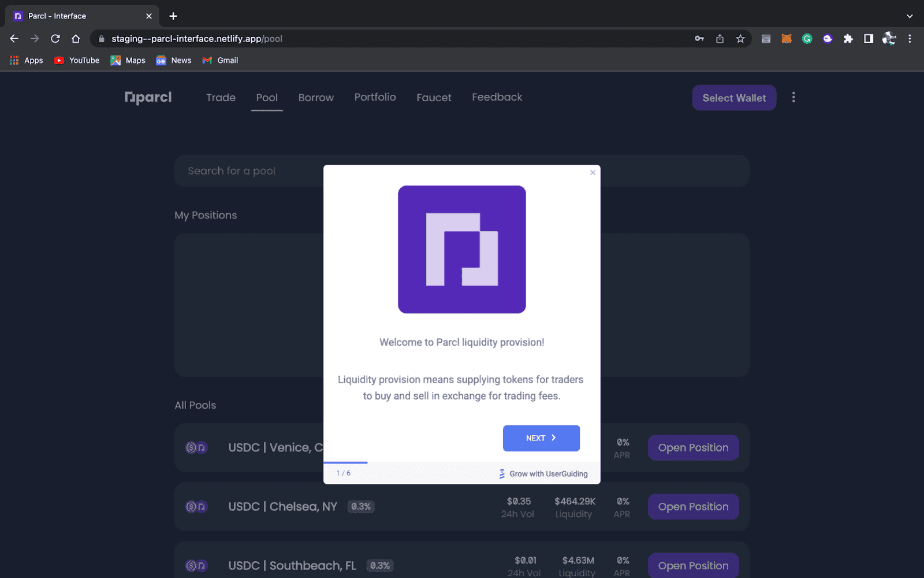Click the MetaMask fox extension icon
Viewport: 924px width, 578px height.
click(787, 39)
